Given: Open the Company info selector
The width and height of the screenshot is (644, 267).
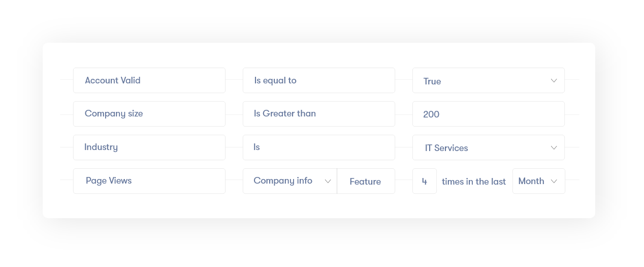Looking at the screenshot, I should [x=289, y=181].
